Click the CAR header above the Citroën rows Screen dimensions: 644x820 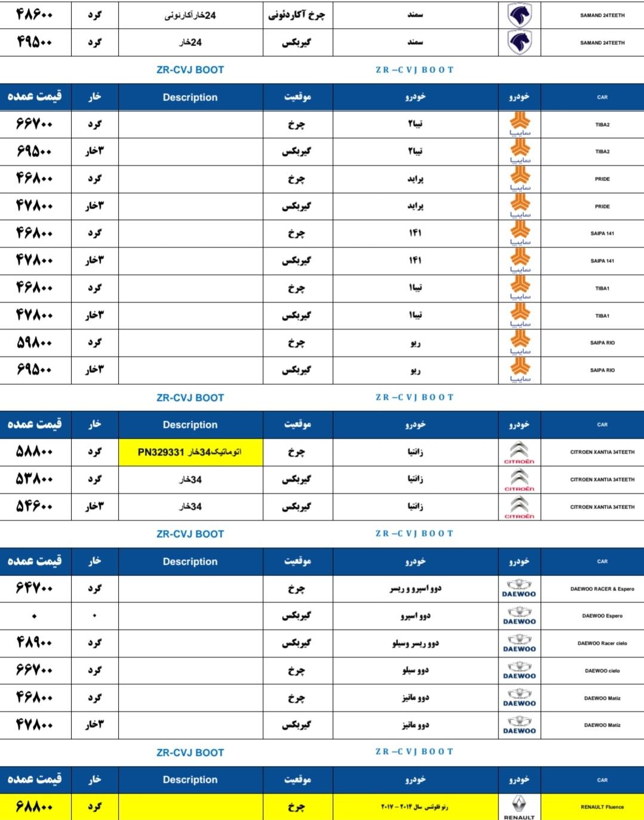point(602,425)
